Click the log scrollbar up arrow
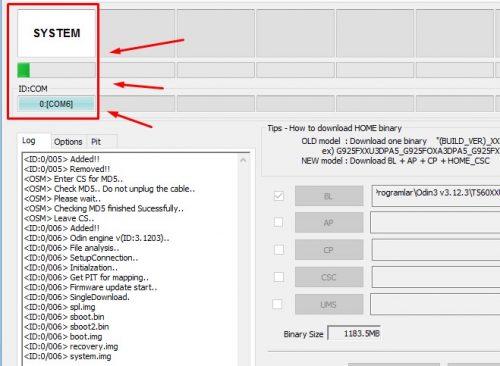Viewport: 500px width, 366px height. click(x=243, y=160)
